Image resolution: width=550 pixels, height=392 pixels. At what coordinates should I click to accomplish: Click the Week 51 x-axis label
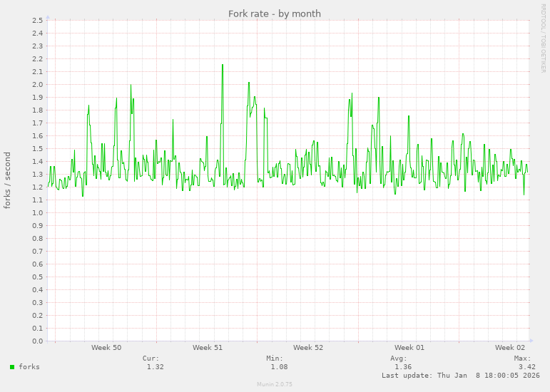(x=208, y=348)
